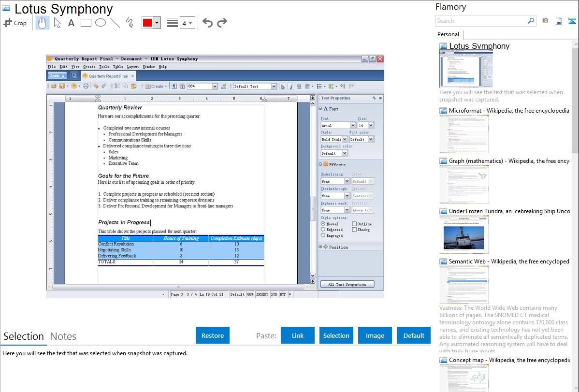Select the Normal style option radio
579x392 pixels.
[x=323, y=224]
